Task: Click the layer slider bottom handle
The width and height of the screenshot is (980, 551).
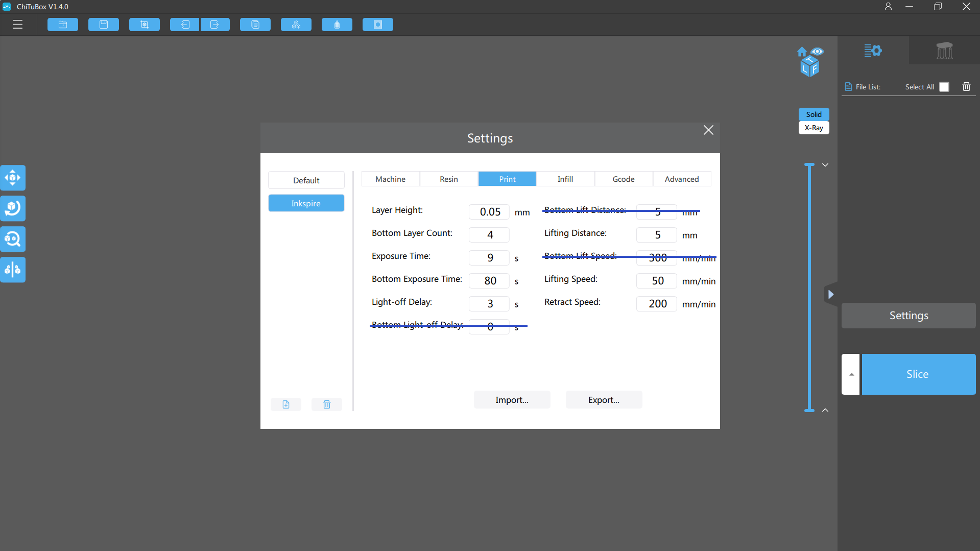Action: click(x=809, y=410)
